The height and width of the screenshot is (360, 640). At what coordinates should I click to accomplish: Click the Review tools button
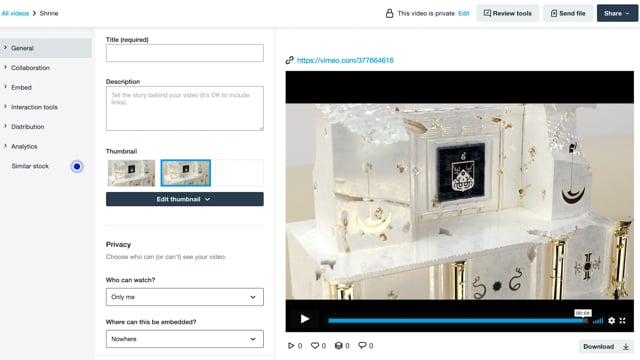507,13
